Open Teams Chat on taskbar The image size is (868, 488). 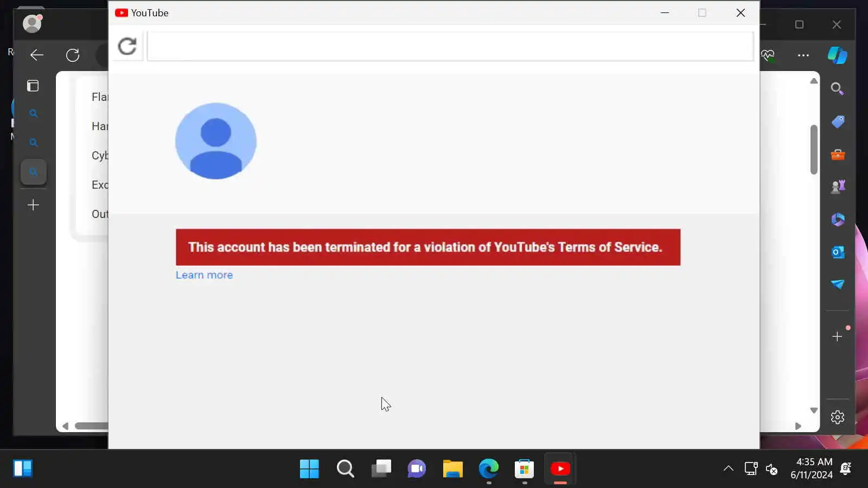click(417, 468)
